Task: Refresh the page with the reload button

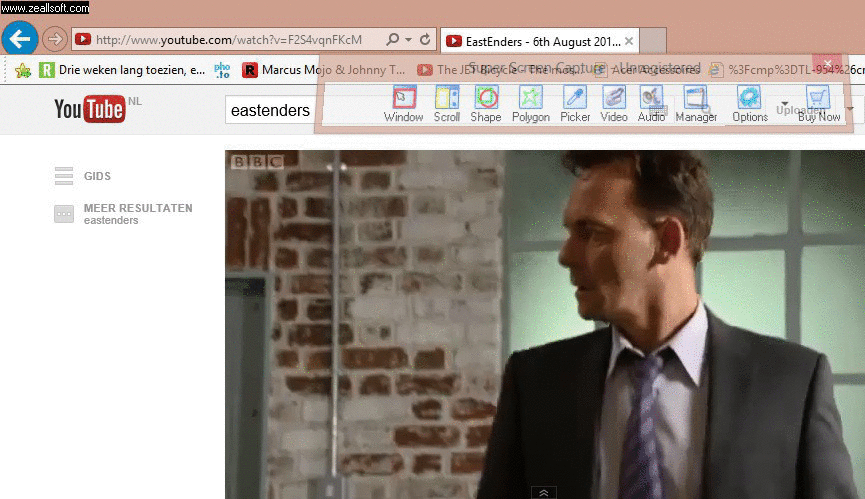Action: coord(426,40)
